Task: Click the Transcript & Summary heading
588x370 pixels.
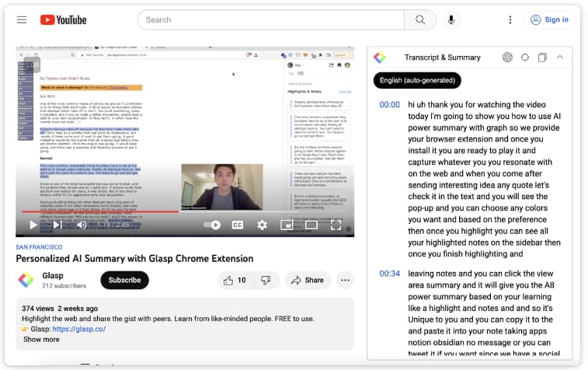Action: pos(442,58)
